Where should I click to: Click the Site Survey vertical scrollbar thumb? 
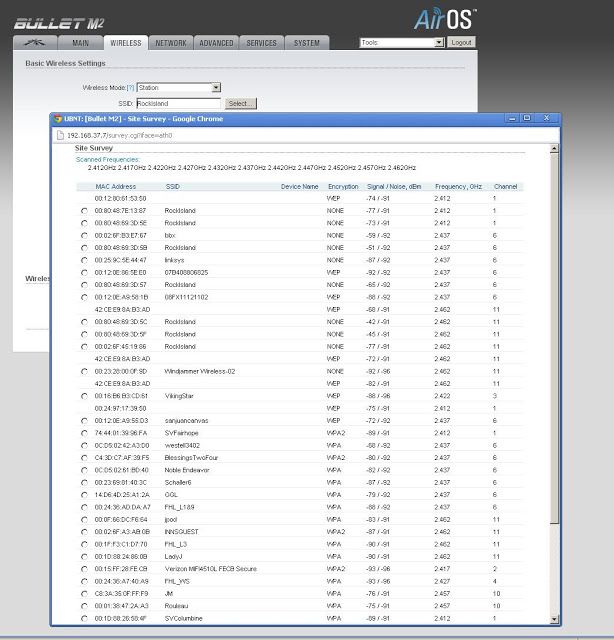[554, 338]
